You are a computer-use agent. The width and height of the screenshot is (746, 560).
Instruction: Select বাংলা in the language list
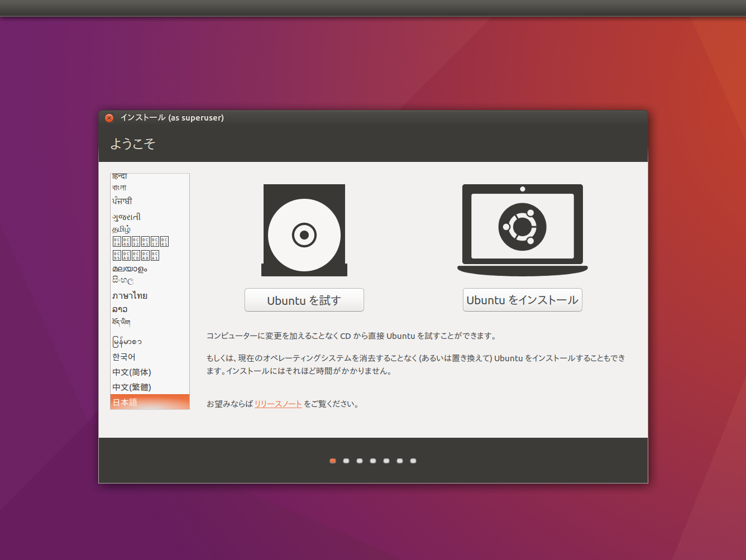150,188
